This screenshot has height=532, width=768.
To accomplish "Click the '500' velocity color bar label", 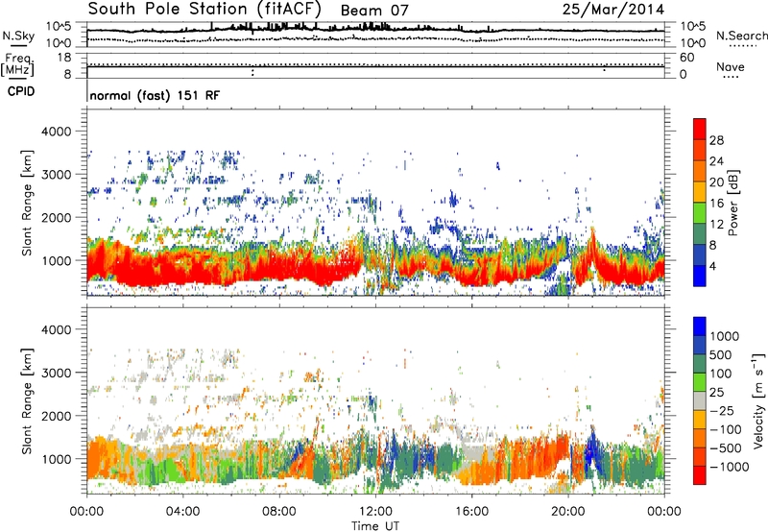I will pos(721,354).
